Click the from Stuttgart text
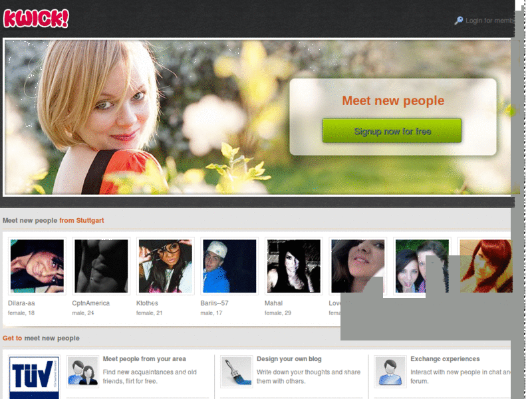 pyautogui.click(x=81, y=221)
